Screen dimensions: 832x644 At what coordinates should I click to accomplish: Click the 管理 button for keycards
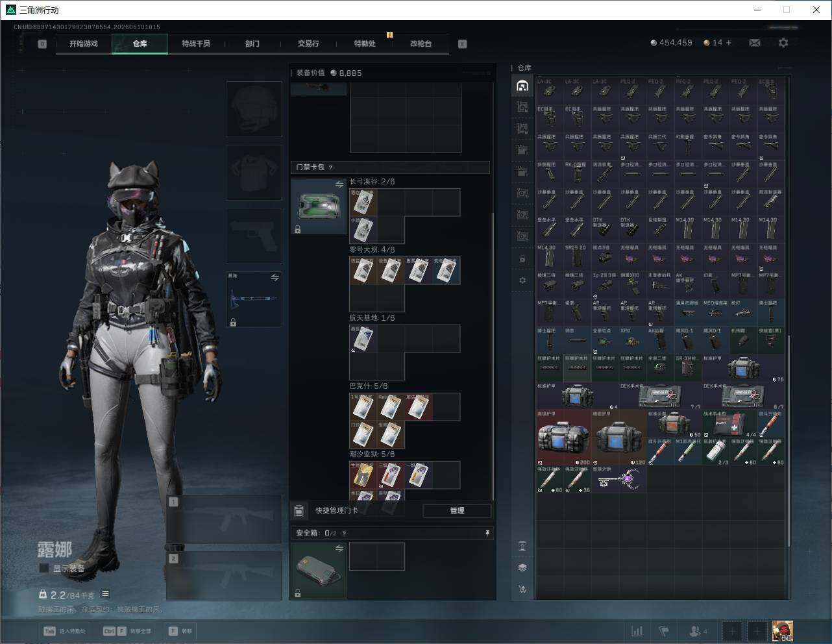(x=457, y=511)
